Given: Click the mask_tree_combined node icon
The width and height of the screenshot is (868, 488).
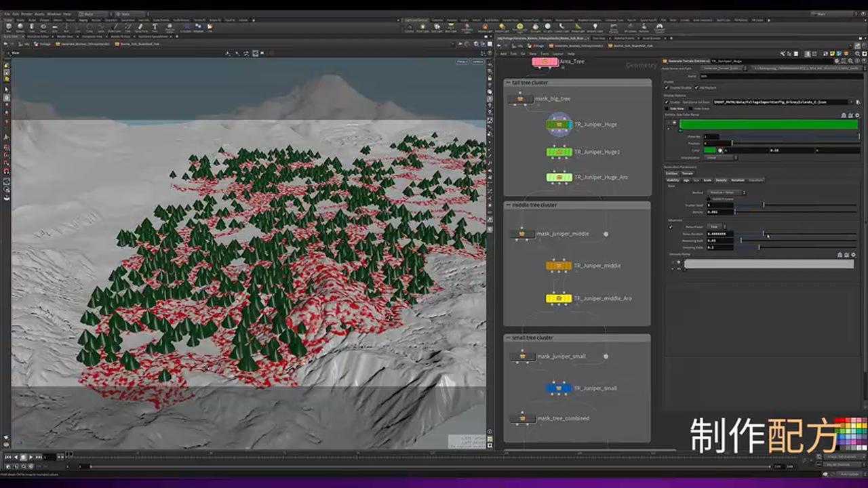Looking at the screenshot, I should 522,418.
